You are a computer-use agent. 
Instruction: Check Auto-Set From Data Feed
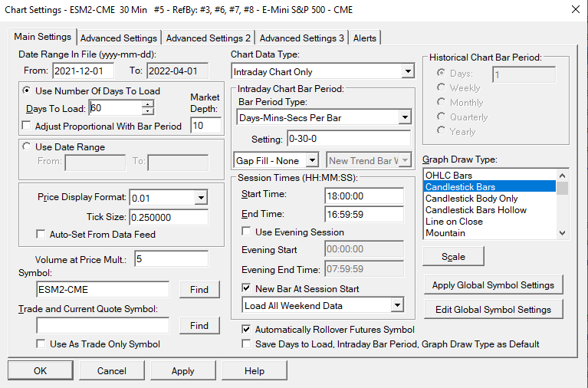click(x=41, y=235)
